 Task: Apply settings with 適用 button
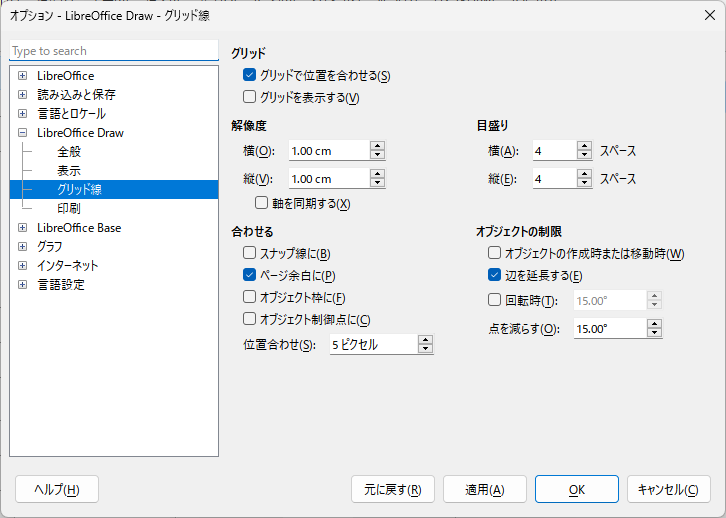(x=485, y=489)
